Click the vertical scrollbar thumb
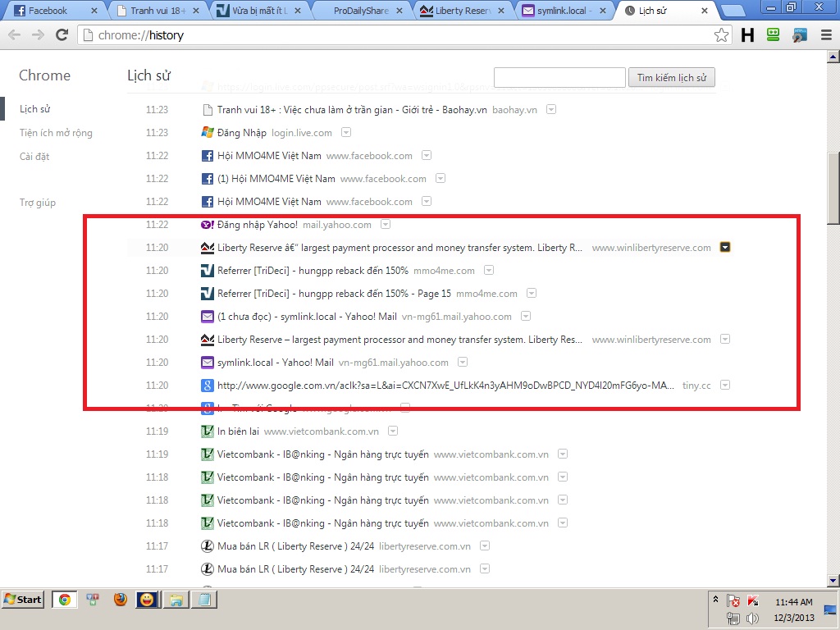The image size is (840, 630). pyautogui.click(x=833, y=188)
